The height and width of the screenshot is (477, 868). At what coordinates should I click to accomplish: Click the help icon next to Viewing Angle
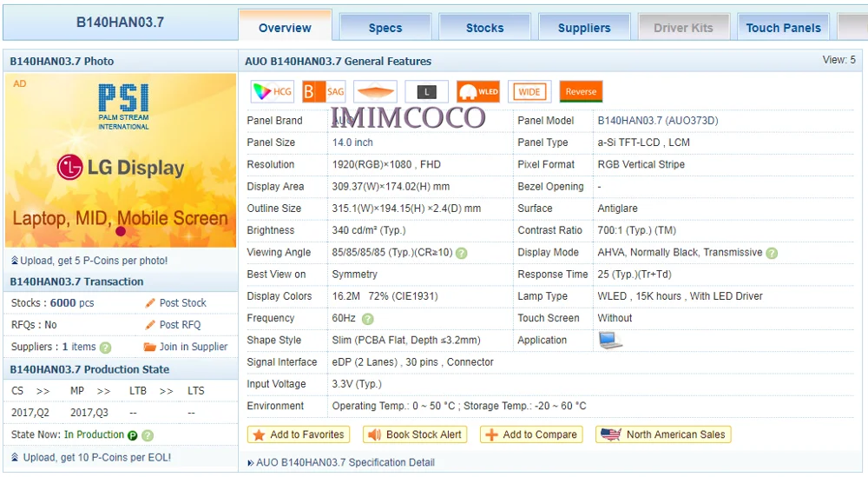click(462, 253)
